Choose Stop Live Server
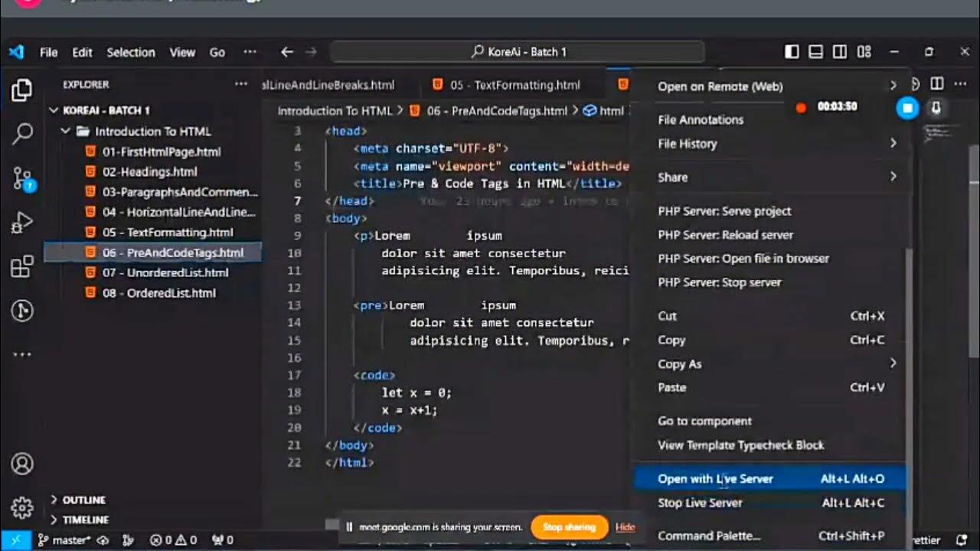The height and width of the screenshot is (551, 980). coord(769,503)
